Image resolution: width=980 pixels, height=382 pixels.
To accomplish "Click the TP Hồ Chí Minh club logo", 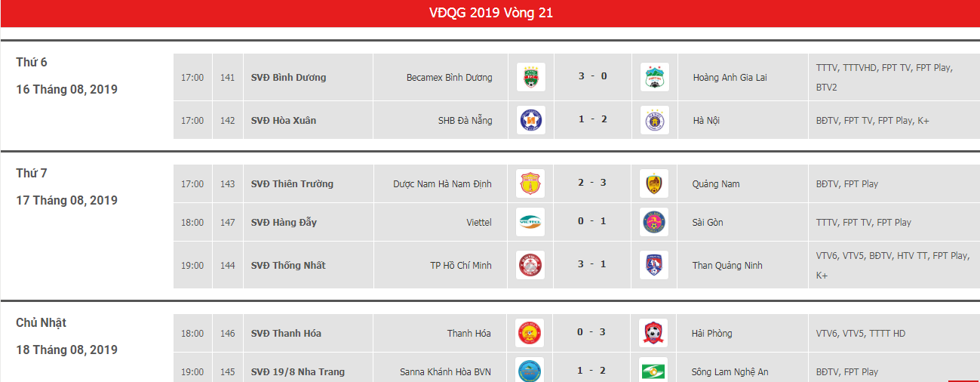I will pyautogui.click(x=530, y=265).
